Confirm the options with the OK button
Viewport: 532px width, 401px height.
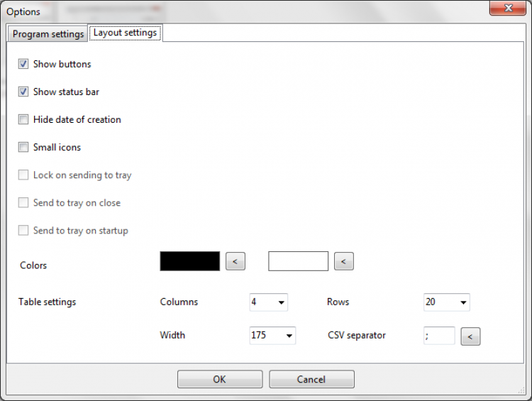(x=219, y=379)
